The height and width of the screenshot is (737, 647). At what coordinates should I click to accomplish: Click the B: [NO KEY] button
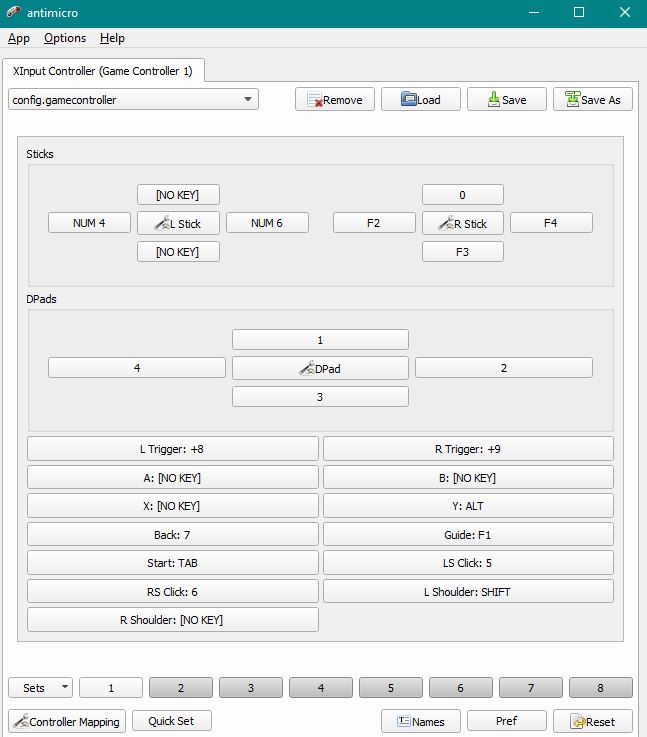point(468,478)
